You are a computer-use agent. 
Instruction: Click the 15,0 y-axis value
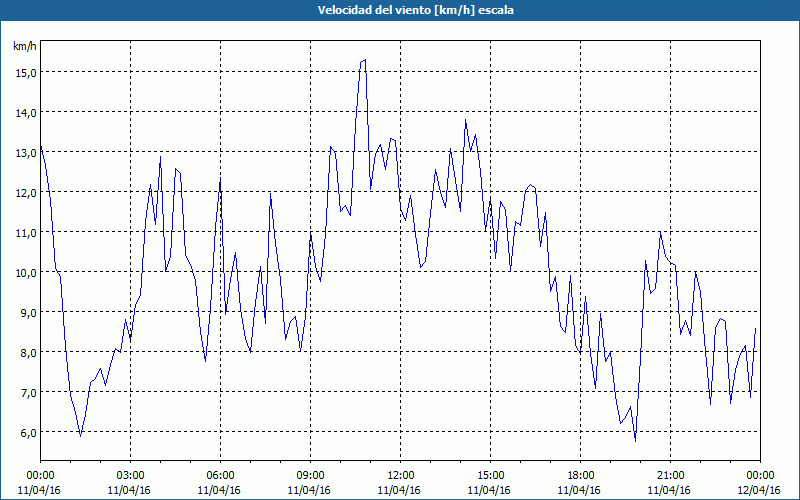pos(26,73)
